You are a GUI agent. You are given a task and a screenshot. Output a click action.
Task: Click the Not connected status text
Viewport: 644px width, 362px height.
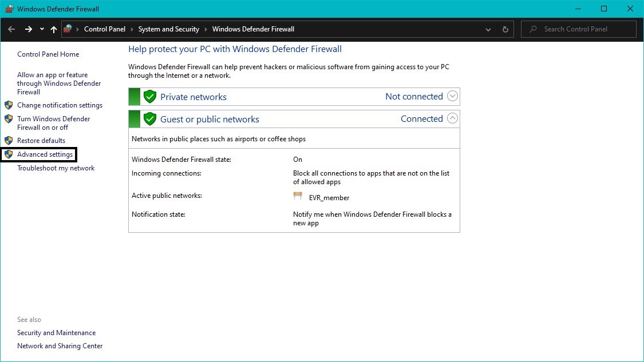(x=414, y=97)
